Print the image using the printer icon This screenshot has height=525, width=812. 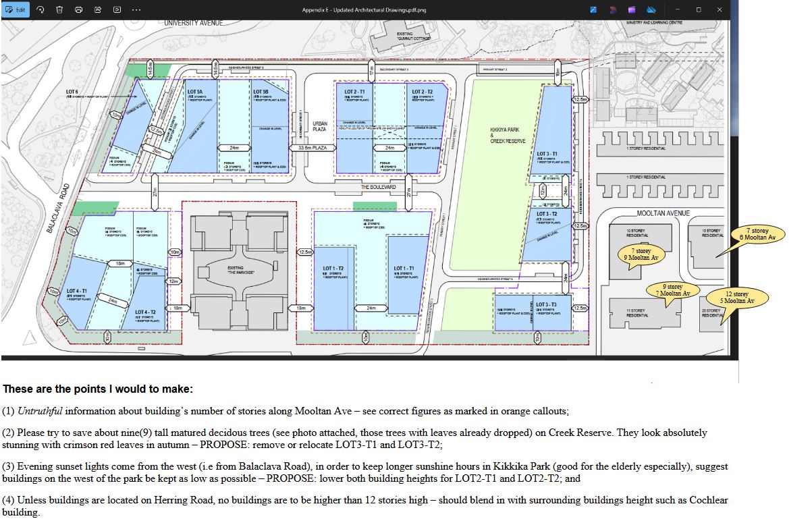point(79,9)
